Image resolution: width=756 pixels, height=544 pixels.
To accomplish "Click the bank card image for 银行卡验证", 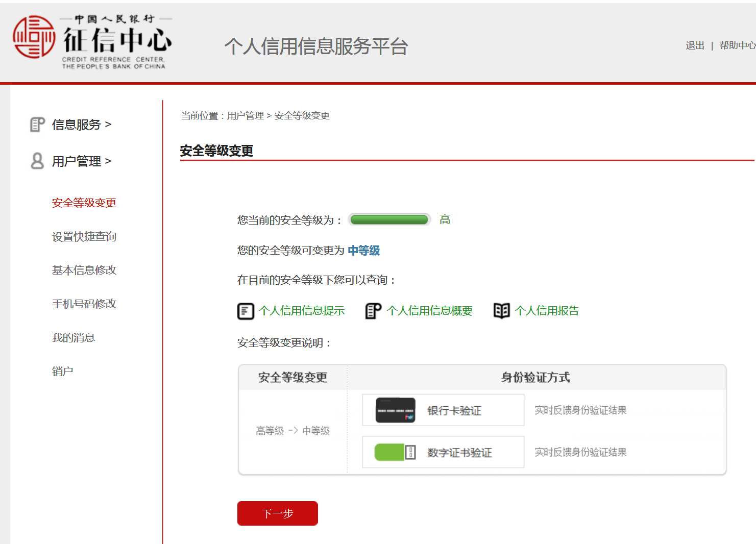I will [x=395, y=410].
